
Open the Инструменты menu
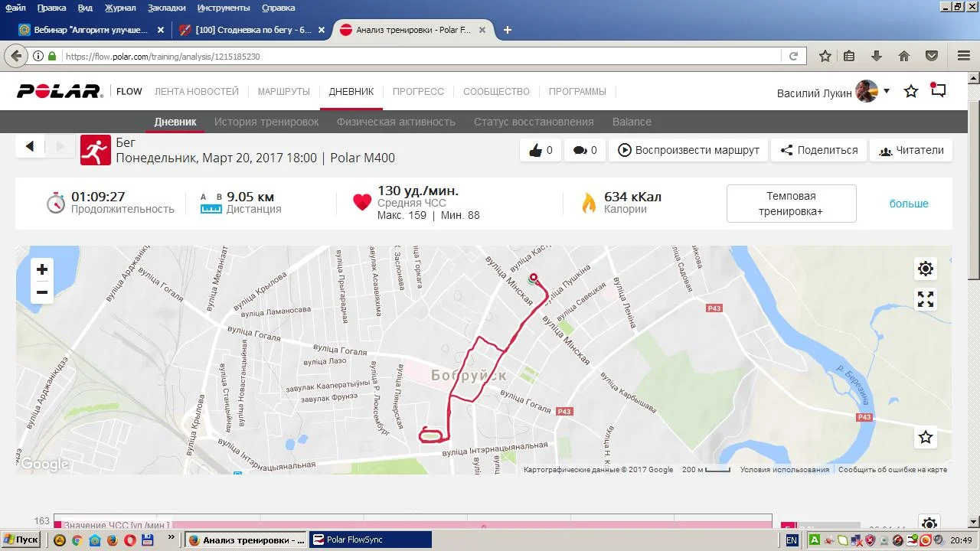[x=224, y=8]
